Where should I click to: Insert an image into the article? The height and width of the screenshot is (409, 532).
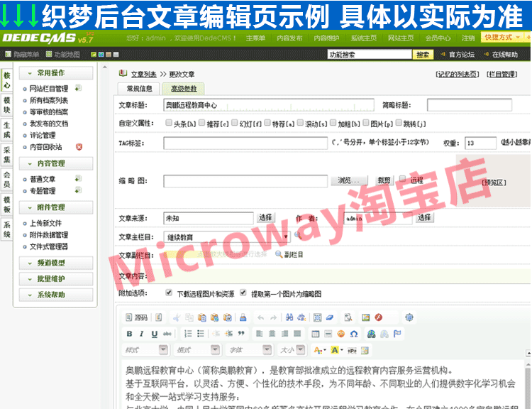pyautogui.click(x=366, y=317)
